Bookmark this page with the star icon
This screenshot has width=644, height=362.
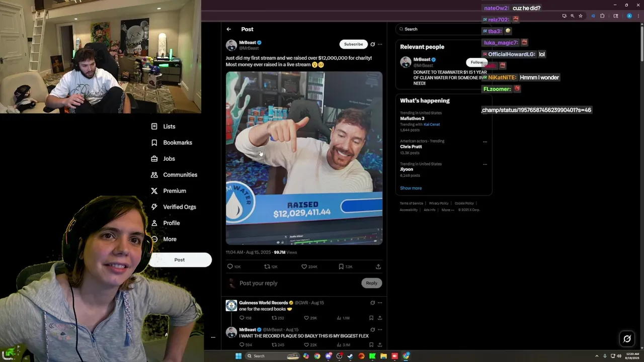pos(581,16)
